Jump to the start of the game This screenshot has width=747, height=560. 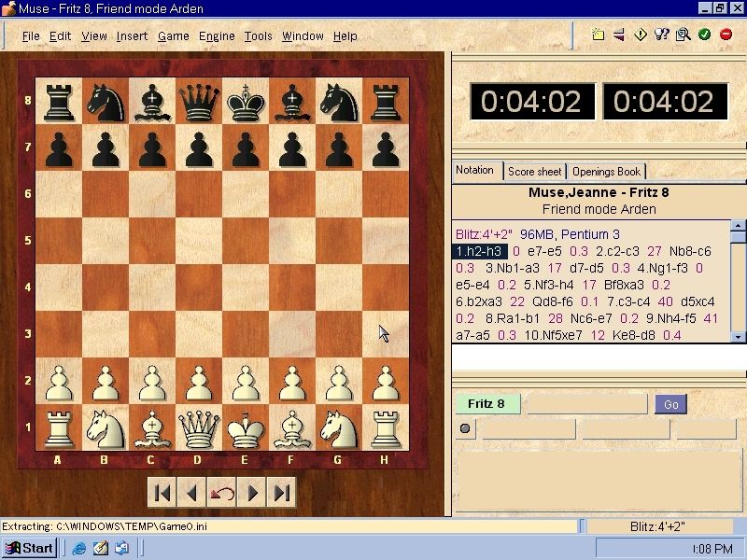162,493
